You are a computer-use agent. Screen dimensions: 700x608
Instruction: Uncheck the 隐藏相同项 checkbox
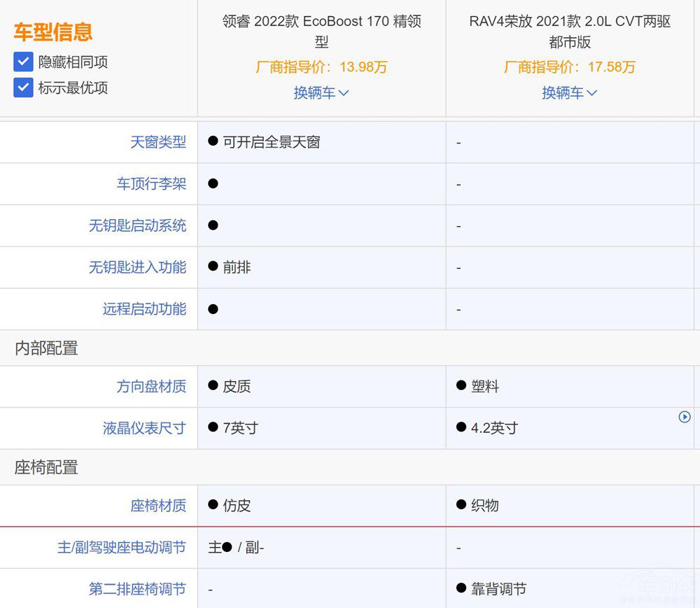[x=23, y=62]
